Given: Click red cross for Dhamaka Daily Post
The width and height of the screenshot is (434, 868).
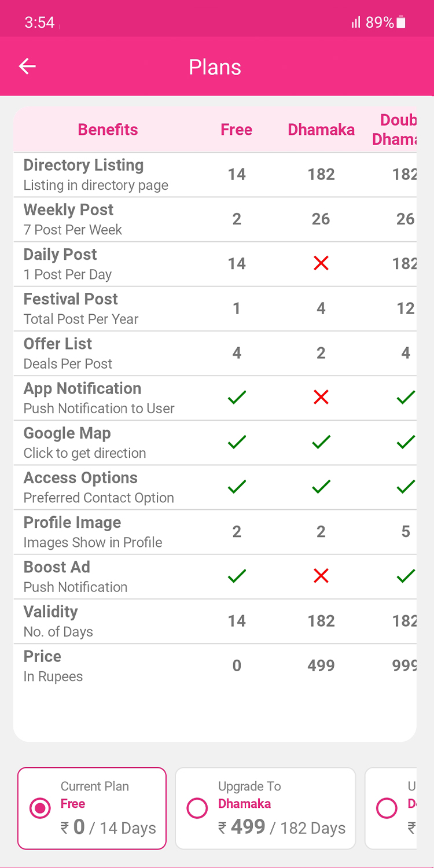Looking at the screenshot, I should coord(321,263).
